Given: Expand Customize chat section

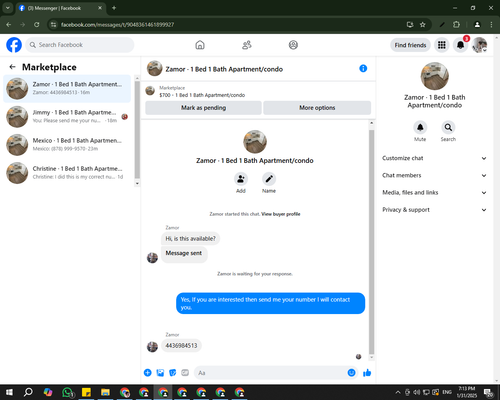Looking at the screenshot, I should (434, 158).
